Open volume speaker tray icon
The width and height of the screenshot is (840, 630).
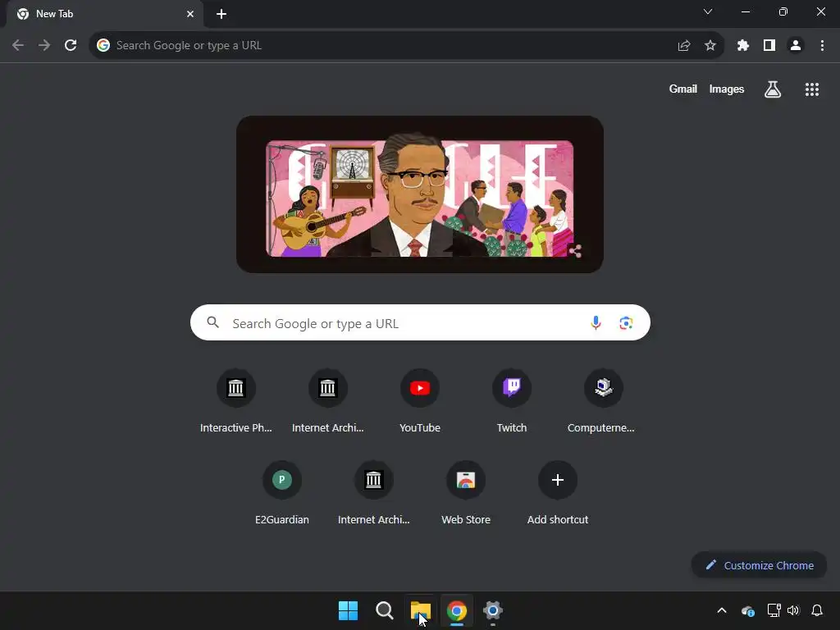793,610
